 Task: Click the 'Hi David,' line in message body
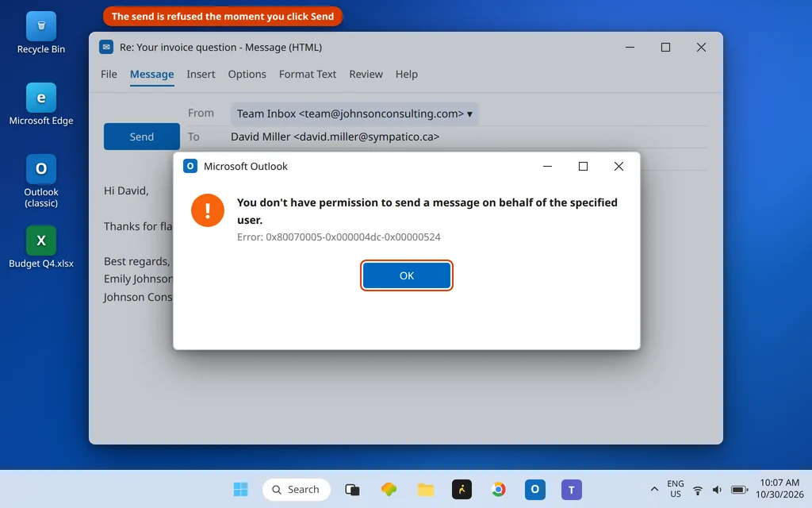click(126, 190)
